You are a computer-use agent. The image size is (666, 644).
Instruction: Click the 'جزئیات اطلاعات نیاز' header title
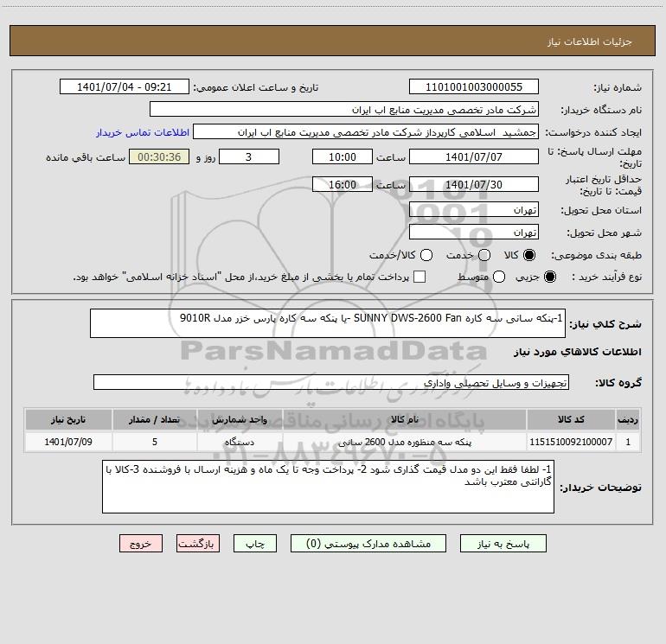(x=589, y=41)
